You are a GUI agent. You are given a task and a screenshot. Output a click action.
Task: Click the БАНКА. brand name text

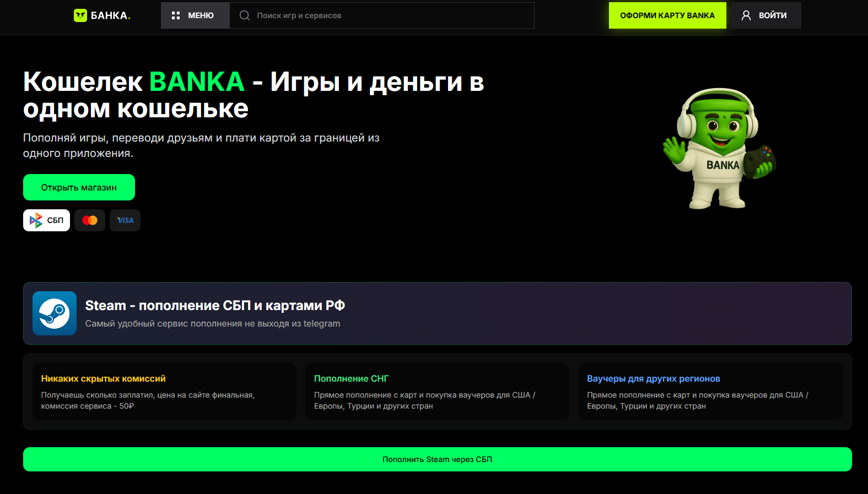pos(111,15)
